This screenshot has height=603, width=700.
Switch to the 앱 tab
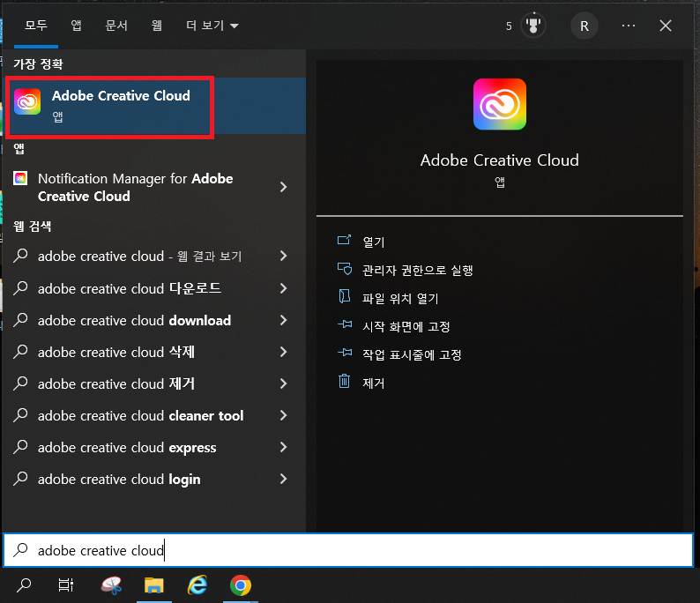point(77,26)
